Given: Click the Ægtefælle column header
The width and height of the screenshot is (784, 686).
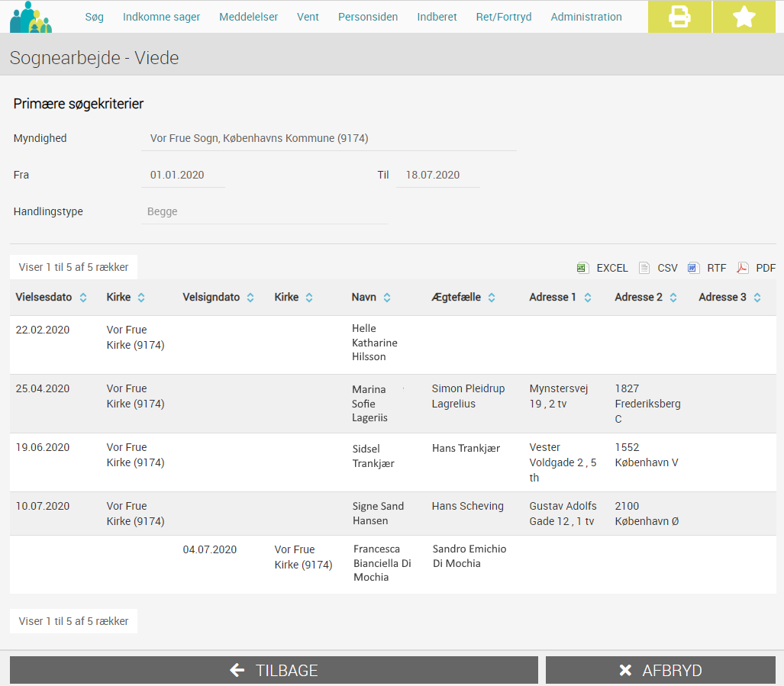Looking at the screenshot, I should (456, 298).
